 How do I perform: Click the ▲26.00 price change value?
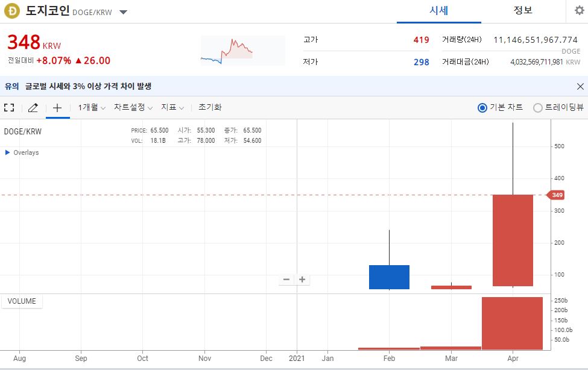click(93, 61)
